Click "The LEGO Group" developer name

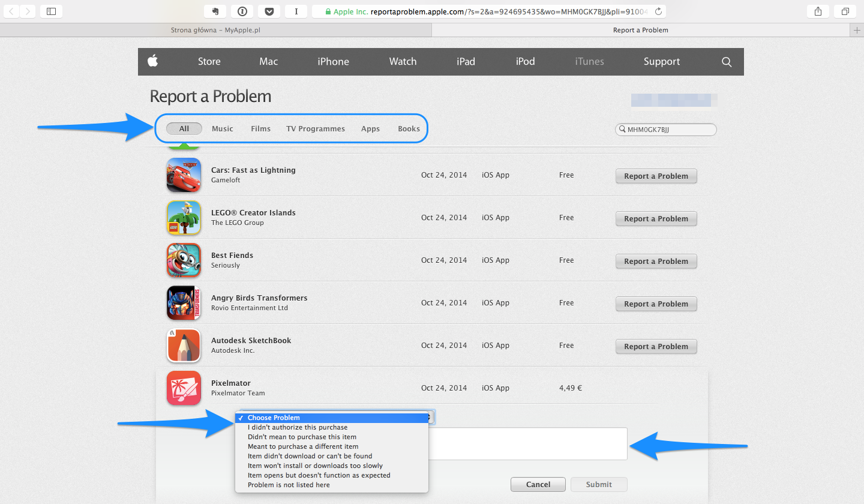pos(238,223)
